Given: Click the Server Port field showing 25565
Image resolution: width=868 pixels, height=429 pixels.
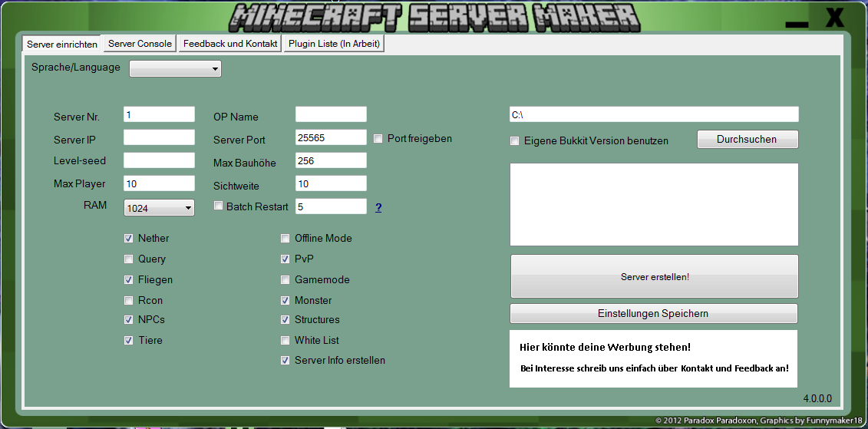Looking at the screenshot, I should click(x=331, y=137).
